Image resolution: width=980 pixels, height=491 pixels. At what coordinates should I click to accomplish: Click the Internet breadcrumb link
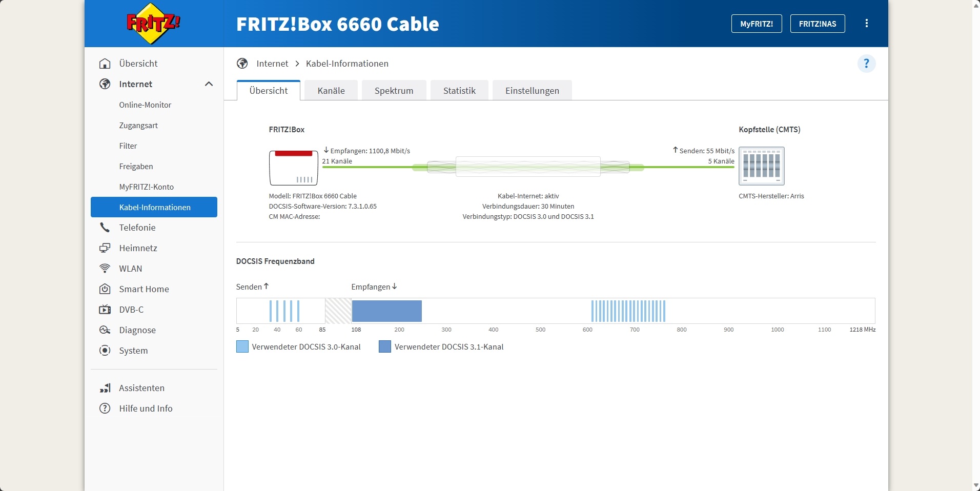(x=273, y=63)
